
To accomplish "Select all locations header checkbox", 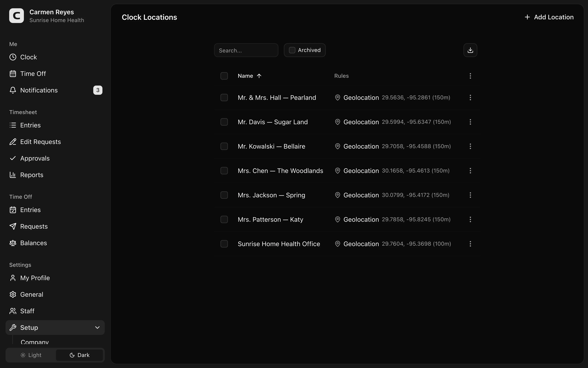I will pos(224,76).
